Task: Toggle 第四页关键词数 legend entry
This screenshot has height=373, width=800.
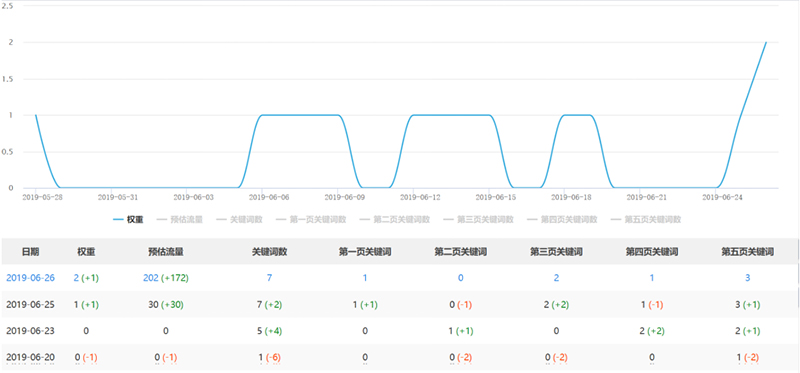Action: coord(562,219)
